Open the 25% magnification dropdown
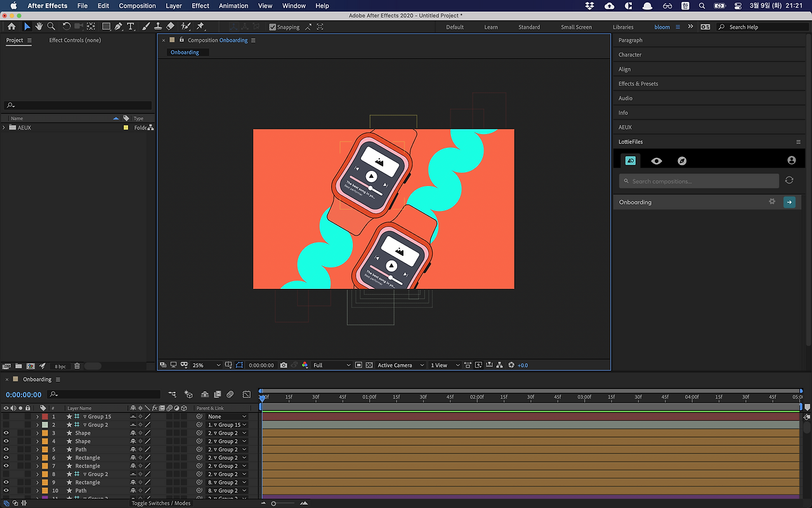The height and width of the screenshot is (508, 812). click(x=206, y=365)
